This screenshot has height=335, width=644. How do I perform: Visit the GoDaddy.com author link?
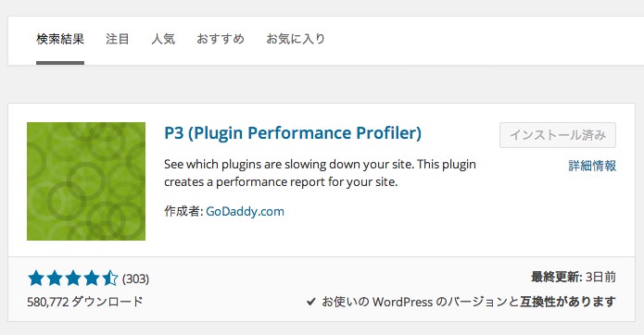(245, 211)
